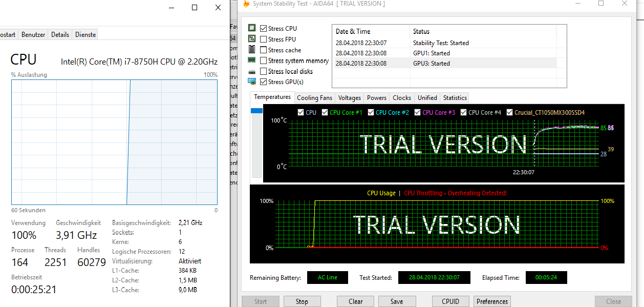The image size is (644, 307).
Task: Click the Save button
Action: coord(397,301)
